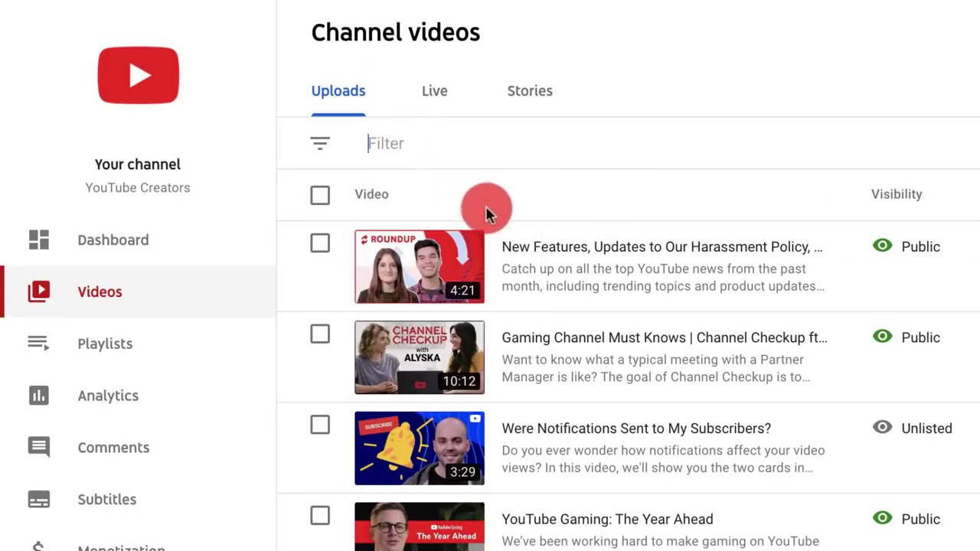
Task: Open the Playlists icon in the sidebar
Action: pos(39,344)
